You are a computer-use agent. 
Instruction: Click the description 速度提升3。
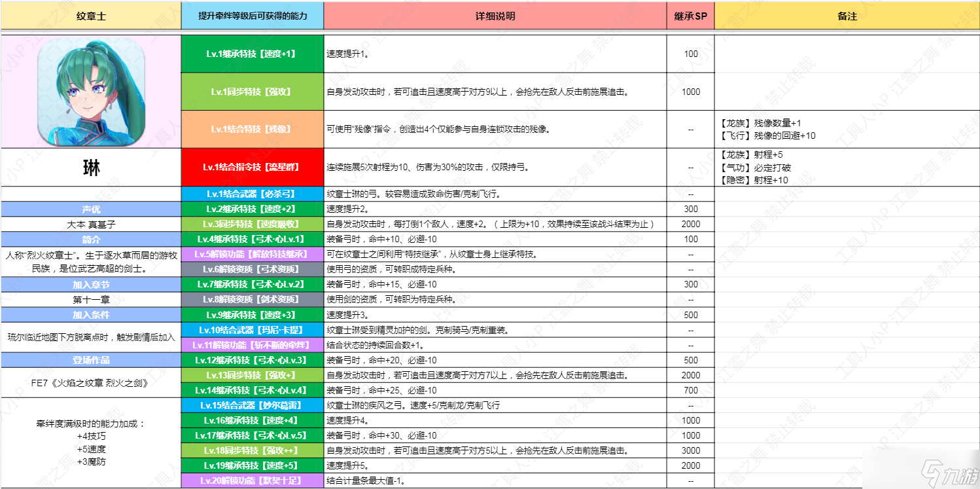348,315
